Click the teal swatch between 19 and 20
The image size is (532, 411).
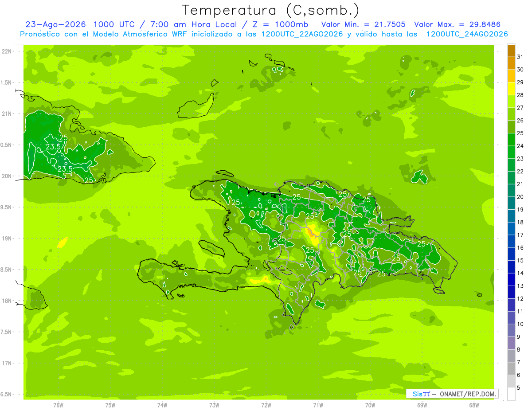511,203
